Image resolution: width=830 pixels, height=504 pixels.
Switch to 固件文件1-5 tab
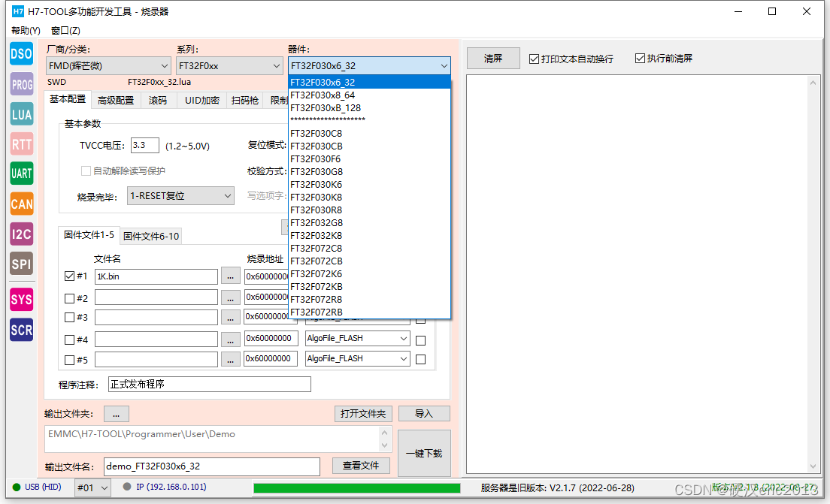tap(89, 235)
